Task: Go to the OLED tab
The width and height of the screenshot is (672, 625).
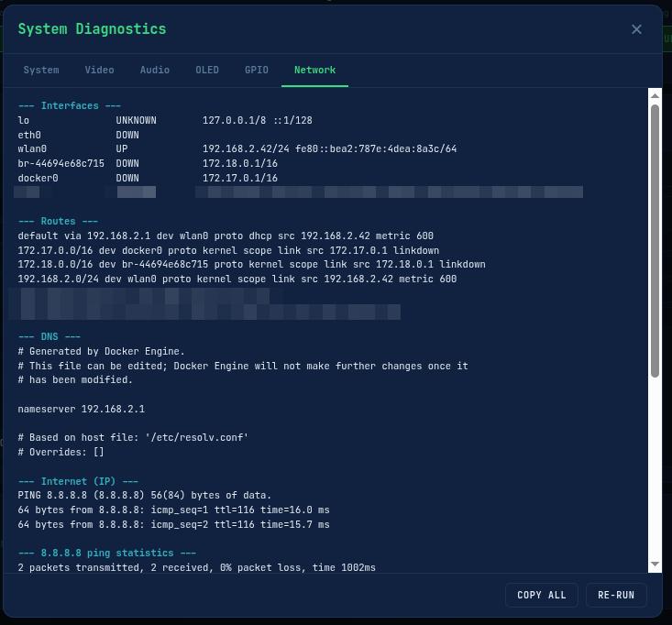Action: (207, 70)
